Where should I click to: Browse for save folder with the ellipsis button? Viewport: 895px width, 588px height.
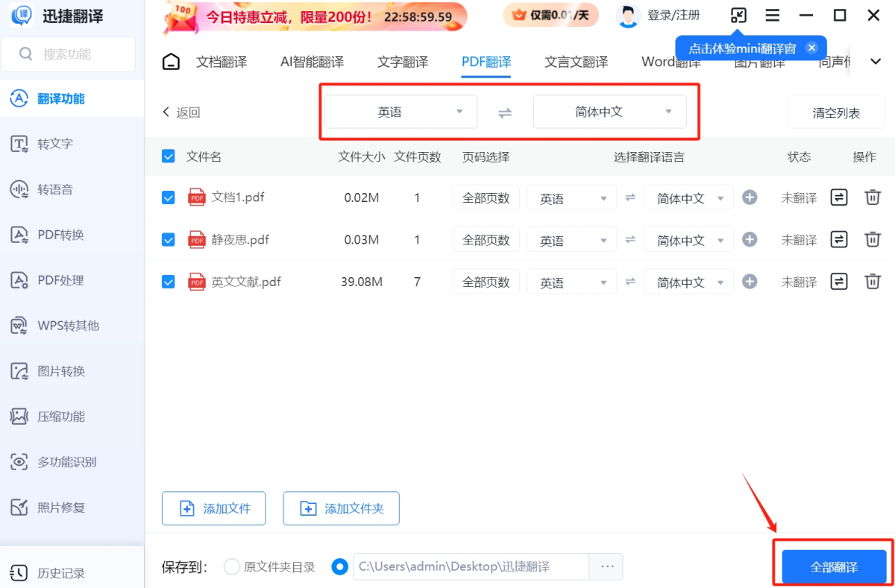tap(606, 566)
